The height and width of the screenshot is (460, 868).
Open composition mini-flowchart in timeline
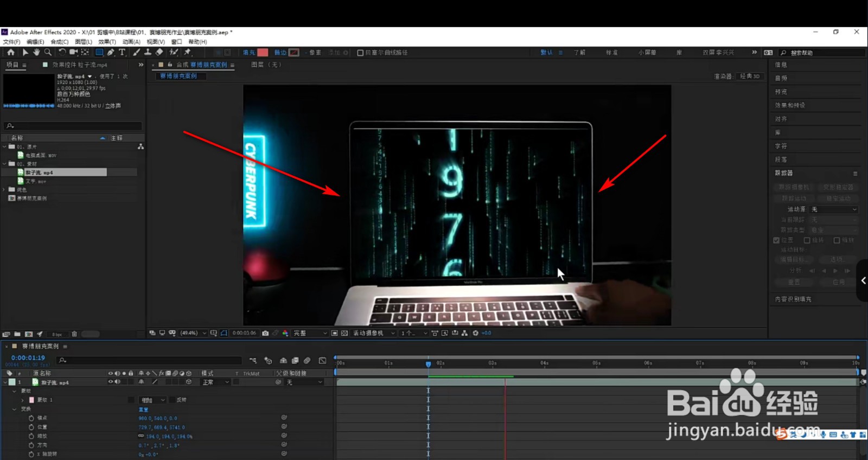[x=253, y=360]
